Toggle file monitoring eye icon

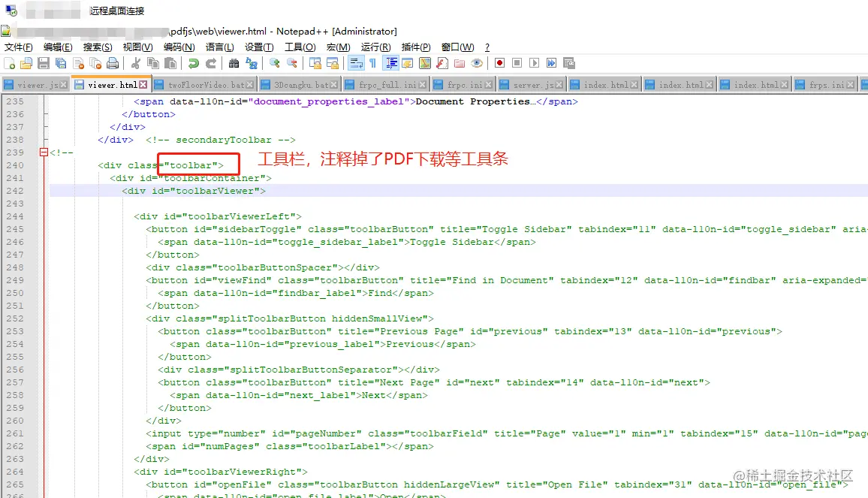click(477, 63)
